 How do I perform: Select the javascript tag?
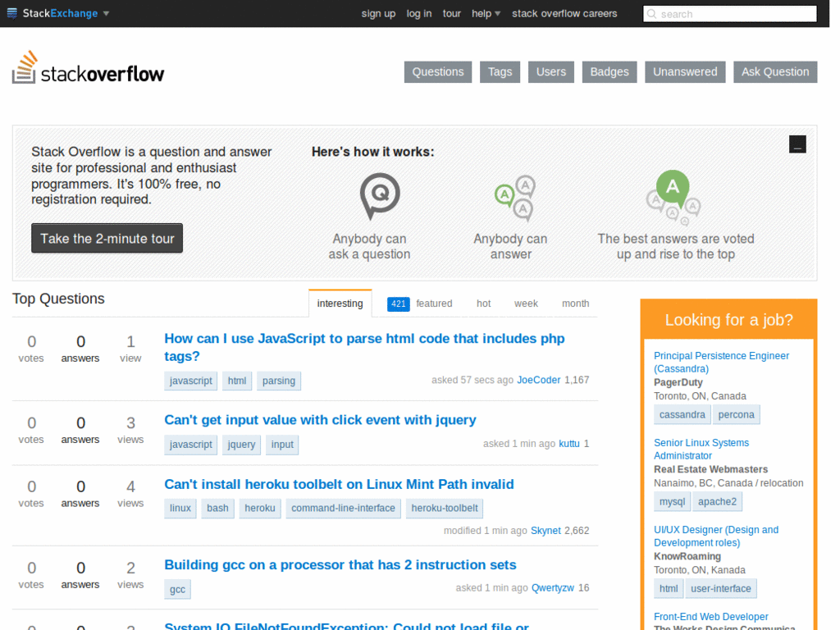tap(190, 381)
